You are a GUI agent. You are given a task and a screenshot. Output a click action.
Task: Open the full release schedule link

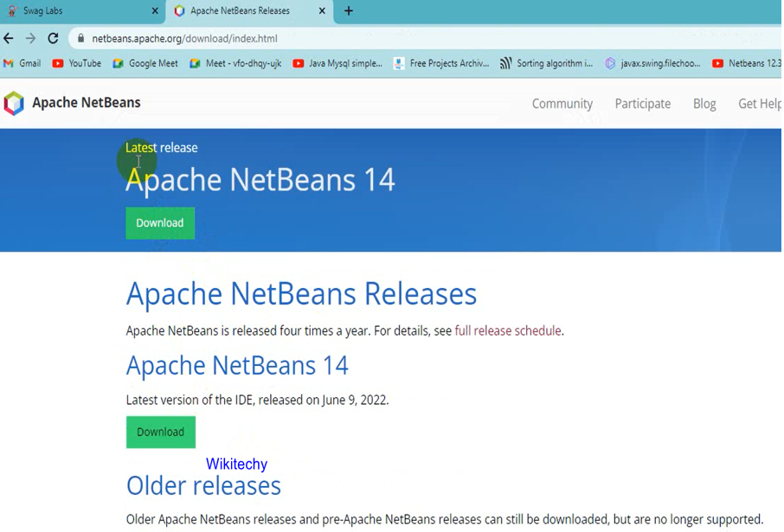click(x=507, y=330)
